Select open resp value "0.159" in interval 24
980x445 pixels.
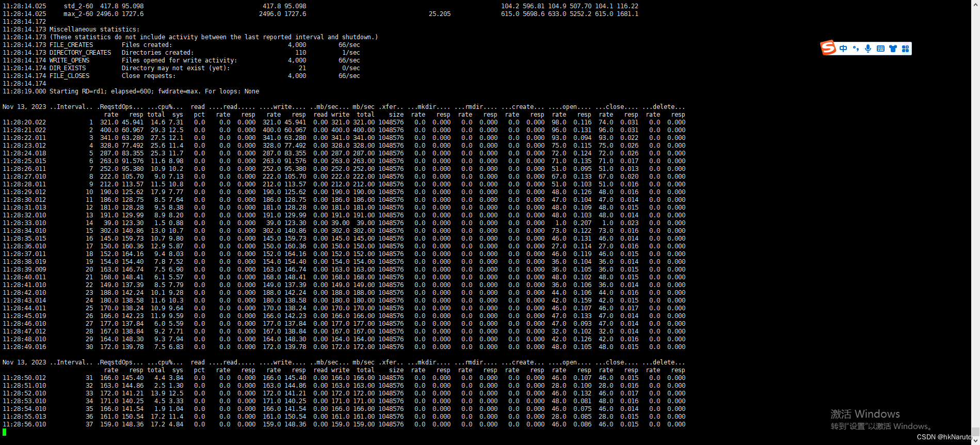coord(583,300)
